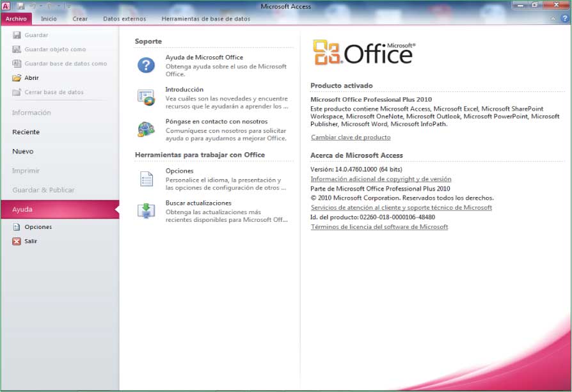Click Abrir in the left menu
The width and height of the screenshot is (572, 392).
[x=31, y=77]
